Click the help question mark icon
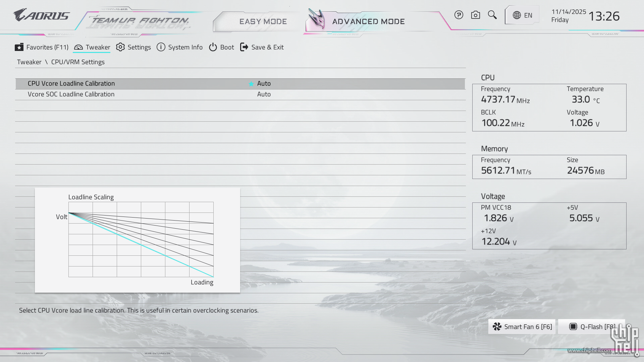Screen dimensions: 644x362 [x=459, y=15]
